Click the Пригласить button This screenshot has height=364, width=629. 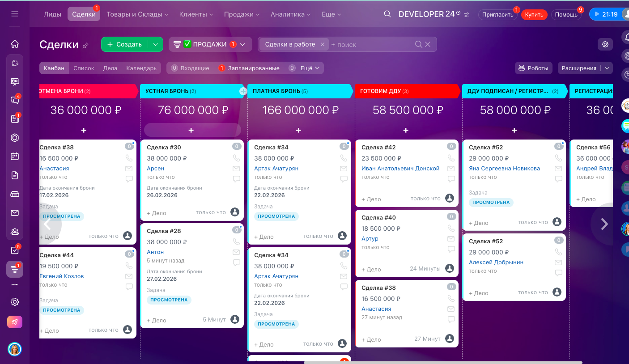tap(497, 15)
